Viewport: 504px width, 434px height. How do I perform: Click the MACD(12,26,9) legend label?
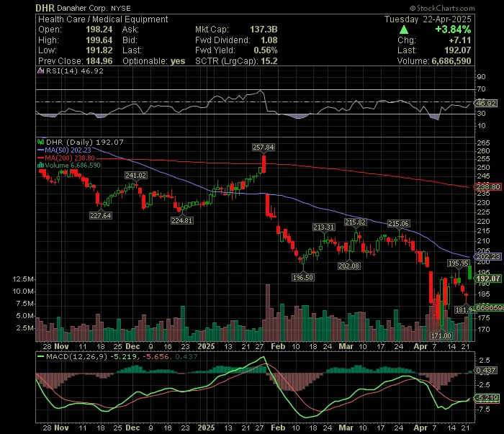pos(76,356)
